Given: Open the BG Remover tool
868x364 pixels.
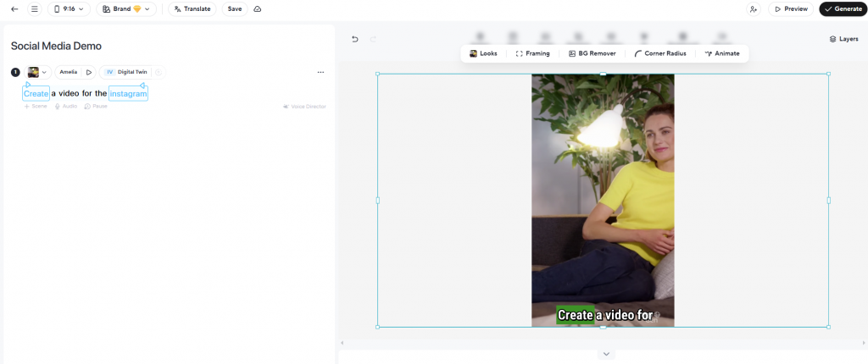Looking at the screenshot, I should click(x=592, y=53).
